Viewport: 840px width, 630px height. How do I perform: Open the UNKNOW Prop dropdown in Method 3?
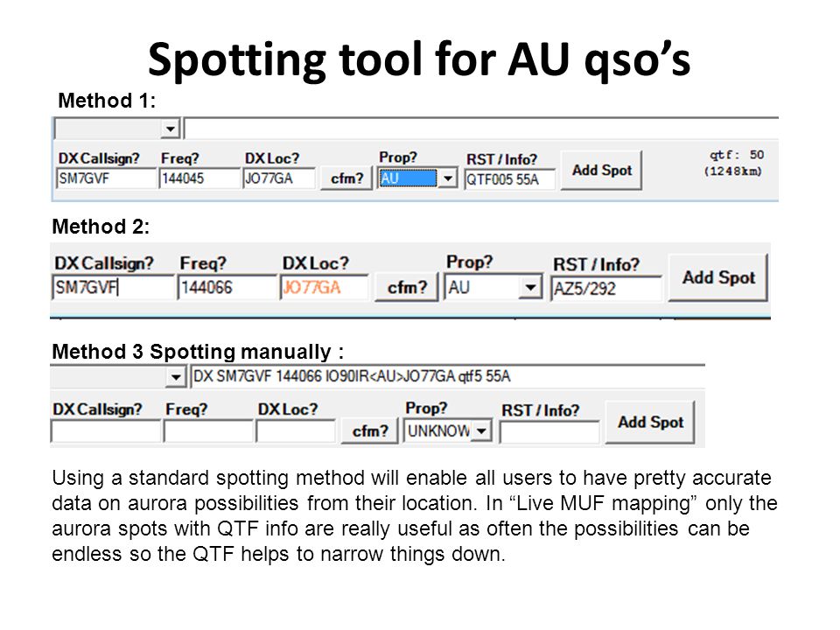tap(482, 430)
